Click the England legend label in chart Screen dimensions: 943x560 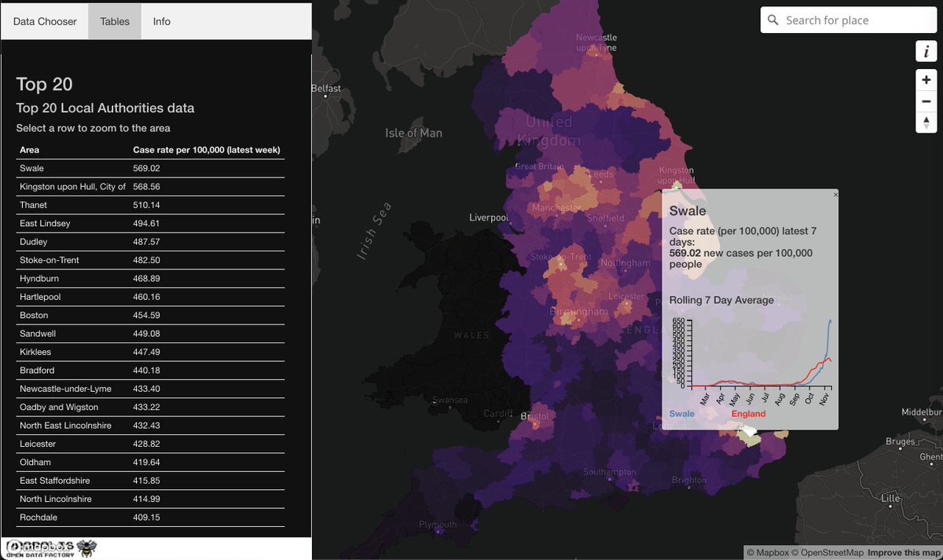pos(748,414)
